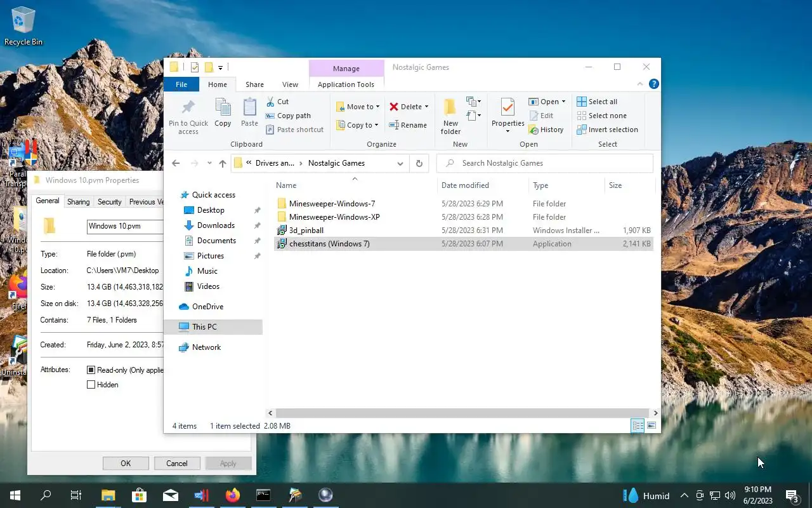Open taskbar Search magnifier
Image resolution: width=812 pixels, height=508 pixels.
tap(46, 495)
